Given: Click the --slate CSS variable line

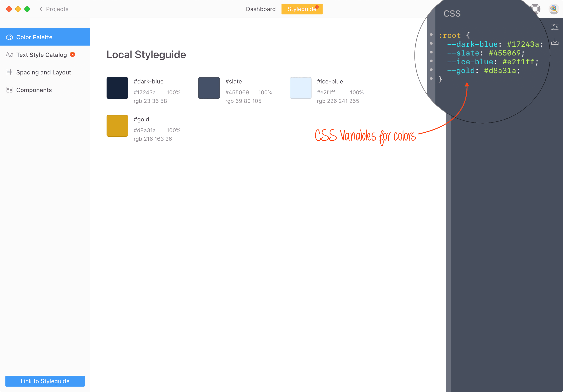Looking at the screenshot, I should (486, 53).
